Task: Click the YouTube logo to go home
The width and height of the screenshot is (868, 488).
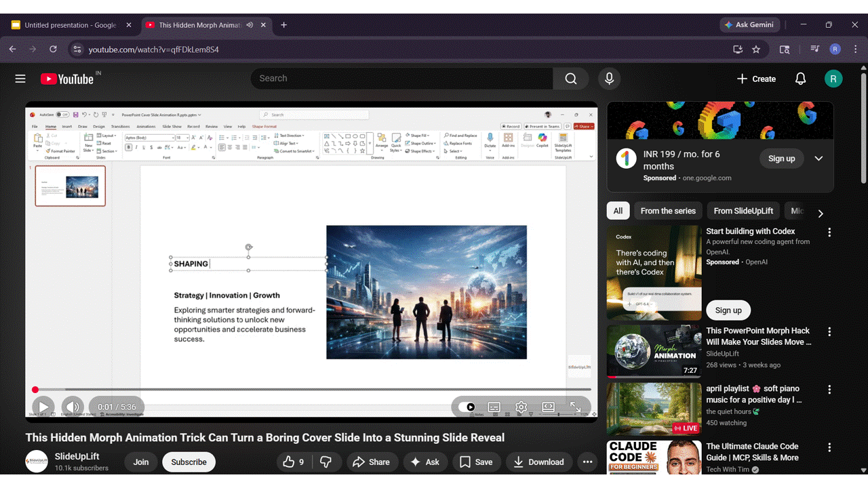Action: tap(67, 78)
